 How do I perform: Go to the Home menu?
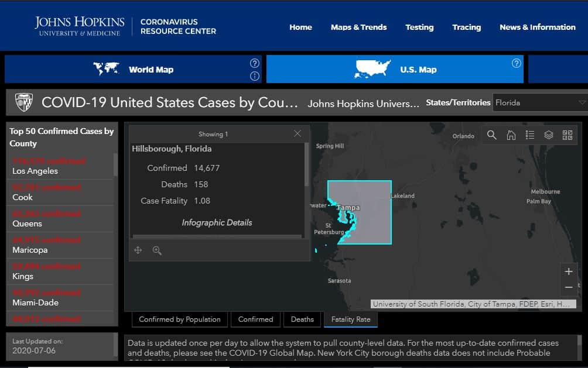[301, 27]
